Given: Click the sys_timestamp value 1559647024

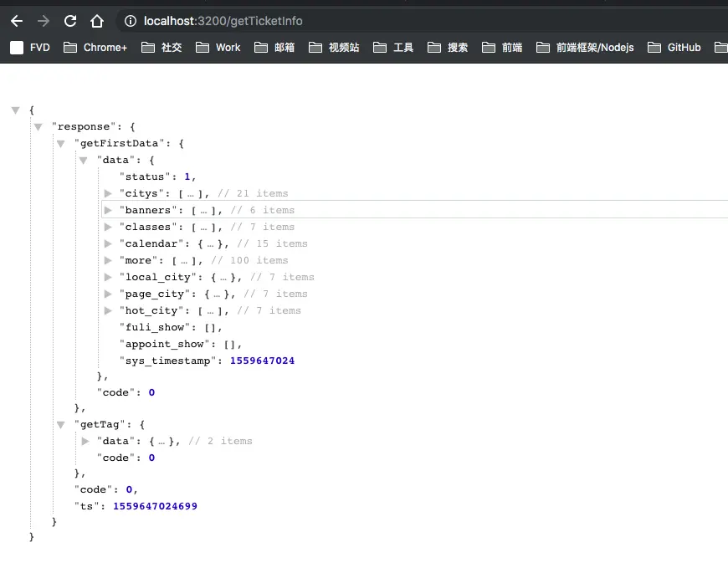Looking at the screenshot, I should pyautogui.click(x=262, y=361).
